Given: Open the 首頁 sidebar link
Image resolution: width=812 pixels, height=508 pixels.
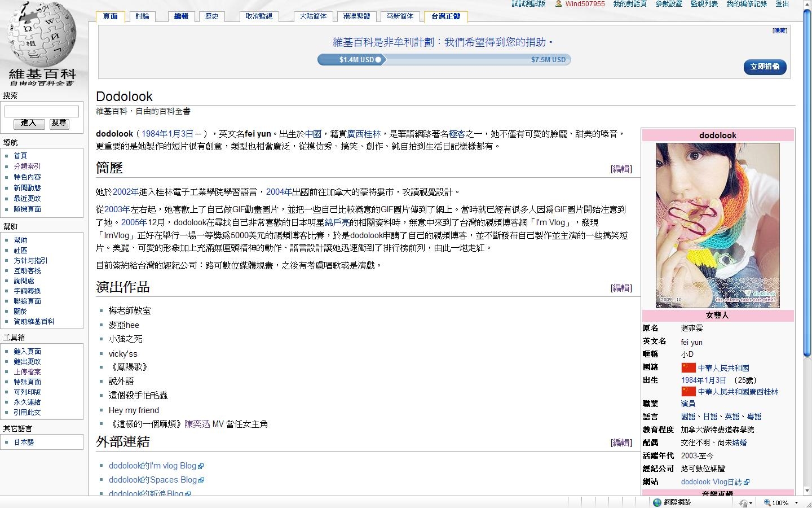Looking at the screenshot, I should coord(20,156).
